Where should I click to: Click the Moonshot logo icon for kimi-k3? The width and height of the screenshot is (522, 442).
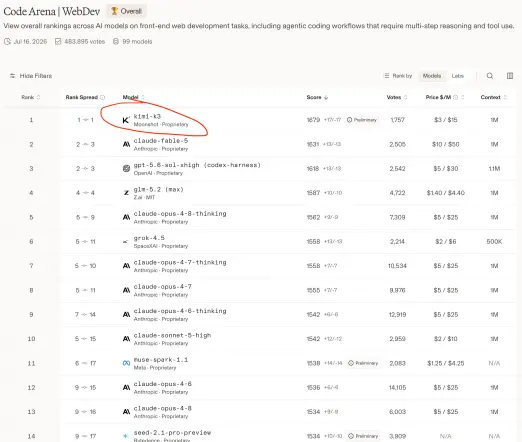coord(126,120)
